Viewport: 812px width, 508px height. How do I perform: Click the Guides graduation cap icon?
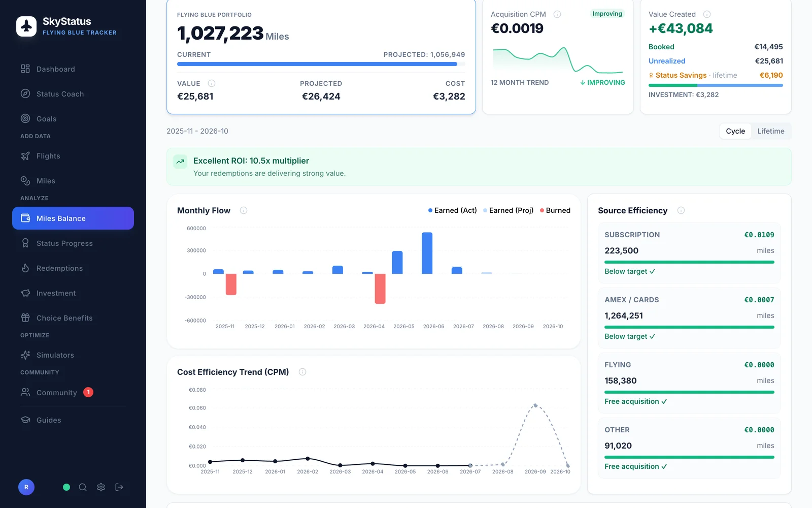[x=25, y=420]
